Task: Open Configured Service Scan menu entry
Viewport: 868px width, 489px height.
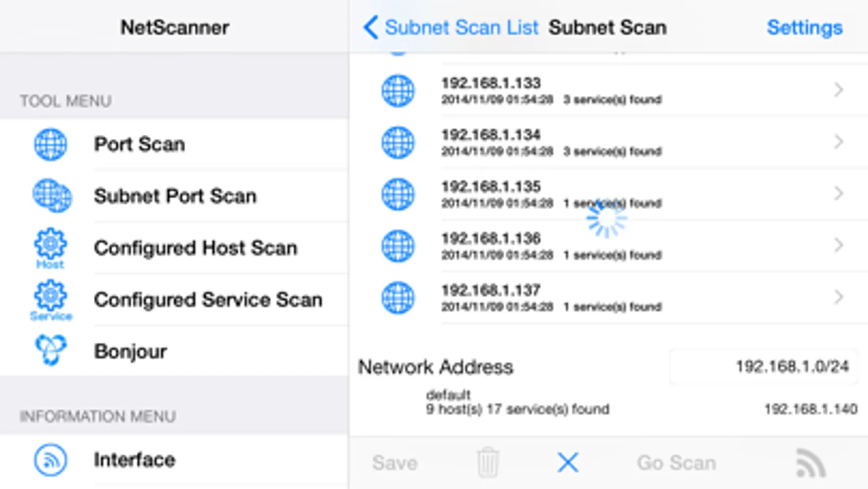Action: 174,300
